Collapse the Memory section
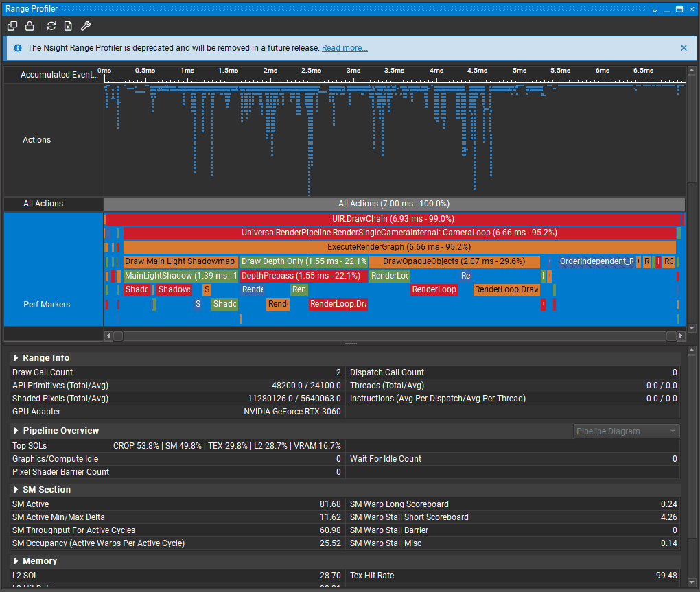Viewport: 700px width, 592px height. click(x=16, y=561)
